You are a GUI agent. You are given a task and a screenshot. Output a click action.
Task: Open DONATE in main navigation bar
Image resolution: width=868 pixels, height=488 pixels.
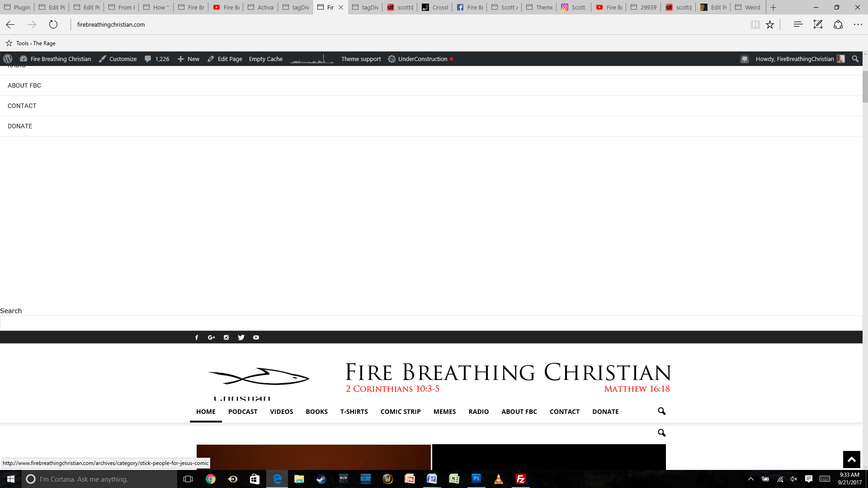[605, 412]
